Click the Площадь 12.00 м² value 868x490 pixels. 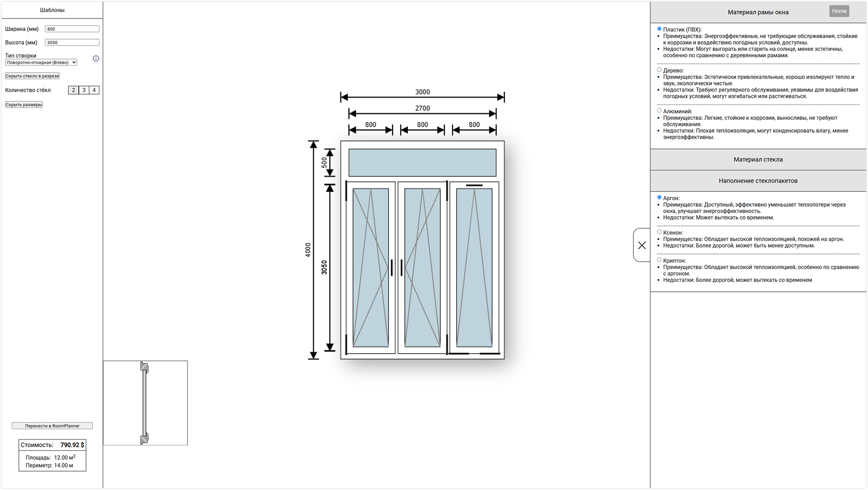point(65,457)
